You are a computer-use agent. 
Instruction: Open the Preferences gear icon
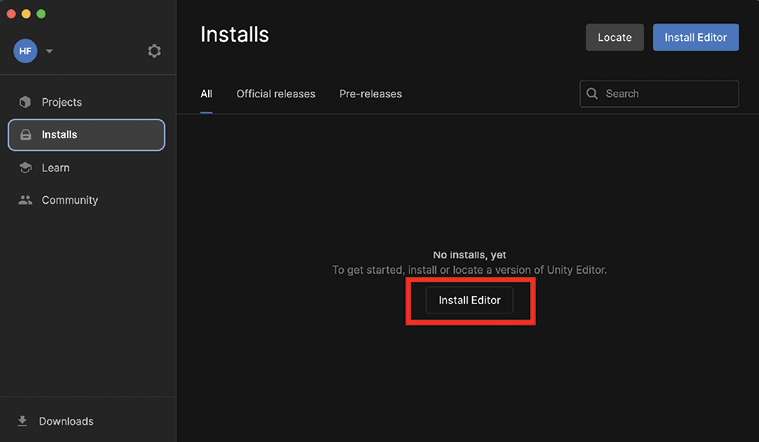point(154,51)
